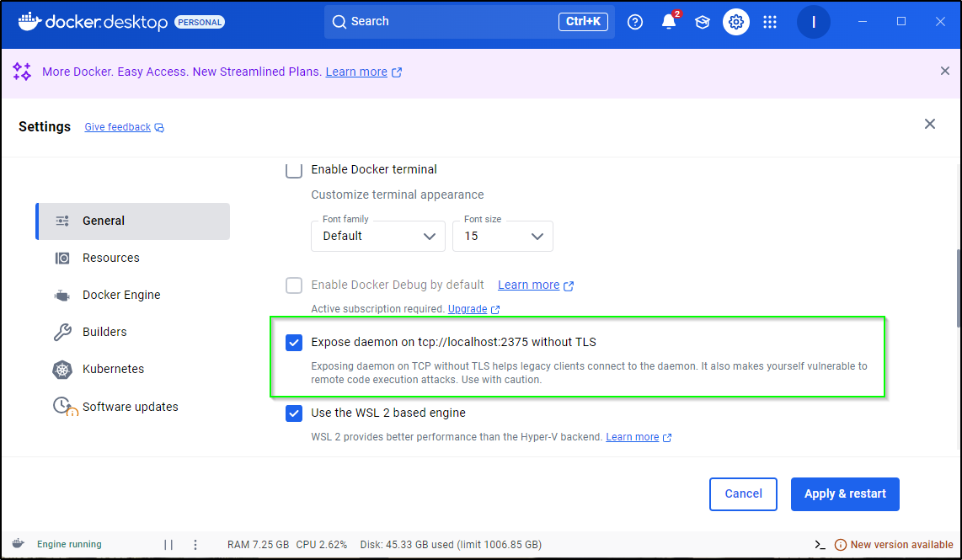962x560 pixels.
Task: Click the Apply & restart button
Action: pos(844,494)
